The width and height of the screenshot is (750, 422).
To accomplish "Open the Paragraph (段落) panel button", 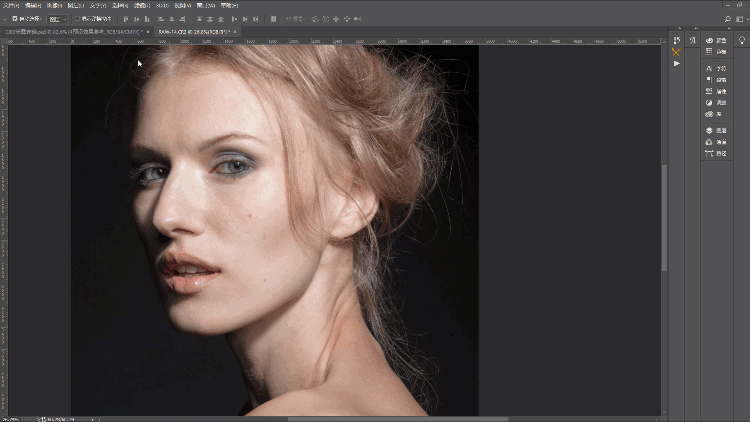I will click(x=715, y=79).
